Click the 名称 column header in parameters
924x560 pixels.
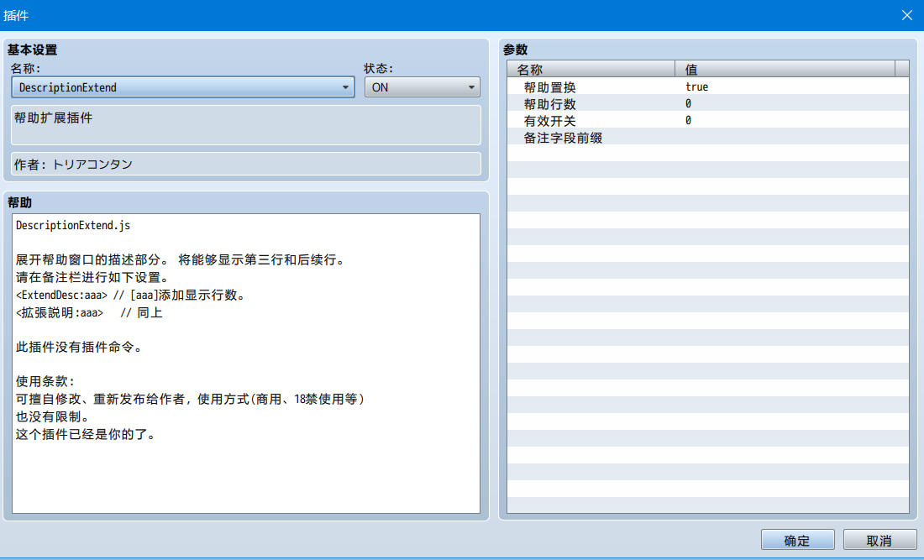pyautogui.click(x=591, y=69)
